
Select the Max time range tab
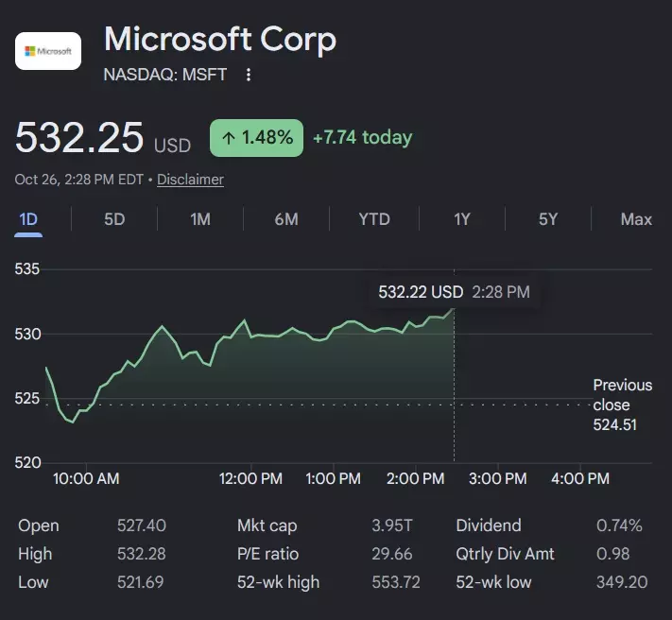636,219
